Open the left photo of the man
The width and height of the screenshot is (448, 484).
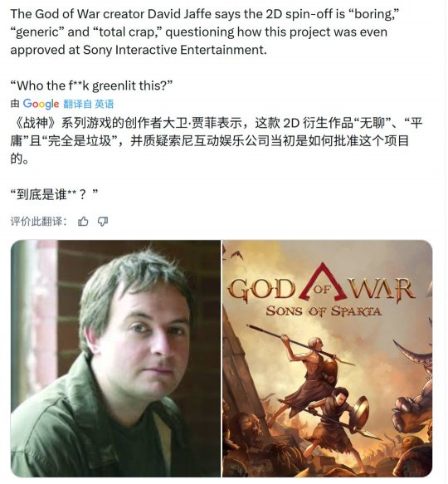click(x=115, y=359)
